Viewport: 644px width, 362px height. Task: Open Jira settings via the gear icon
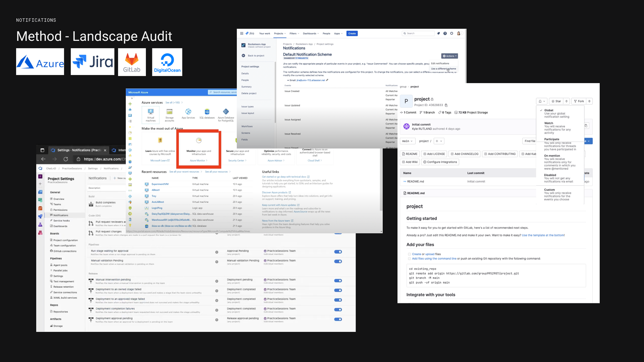[x=452, y=33]
